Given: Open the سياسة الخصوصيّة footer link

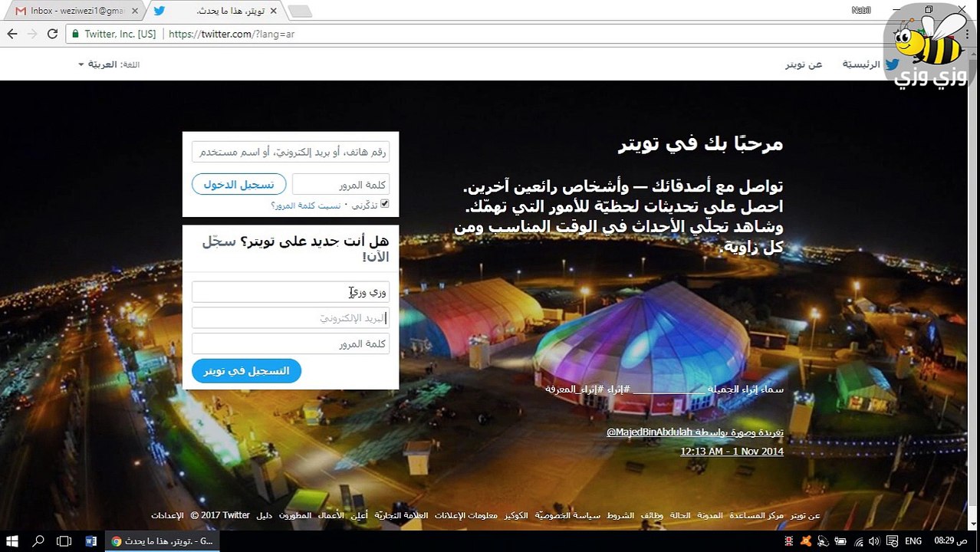Looking at the screenshot, I should pos(567,515).
